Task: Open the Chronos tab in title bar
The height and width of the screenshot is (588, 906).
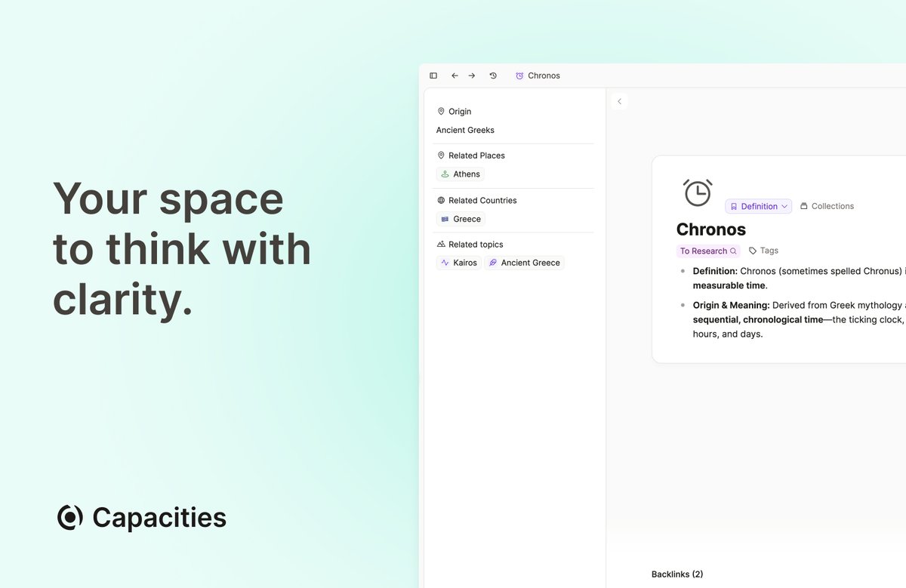Action: (x=538, y=75)
